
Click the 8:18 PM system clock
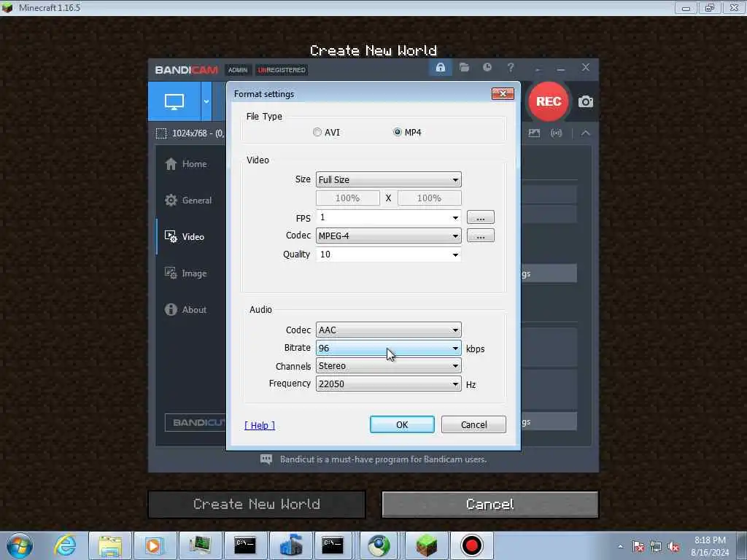point(709,540)
